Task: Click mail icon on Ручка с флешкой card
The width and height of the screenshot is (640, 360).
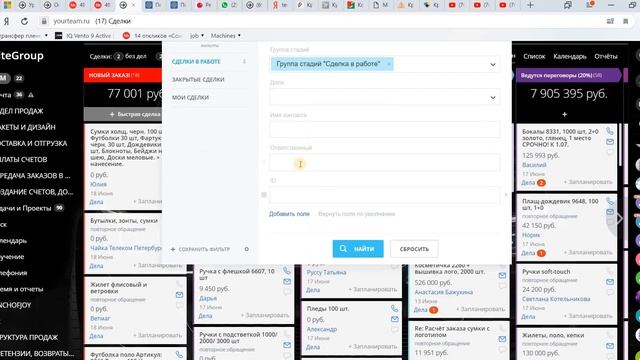Action: [x=287, y=282]
